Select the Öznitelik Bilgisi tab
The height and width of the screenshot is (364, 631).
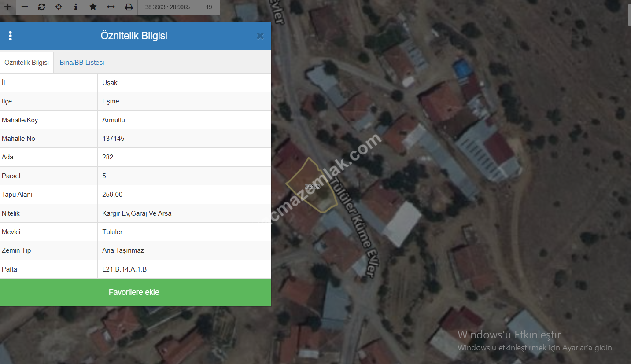(26, 63)
